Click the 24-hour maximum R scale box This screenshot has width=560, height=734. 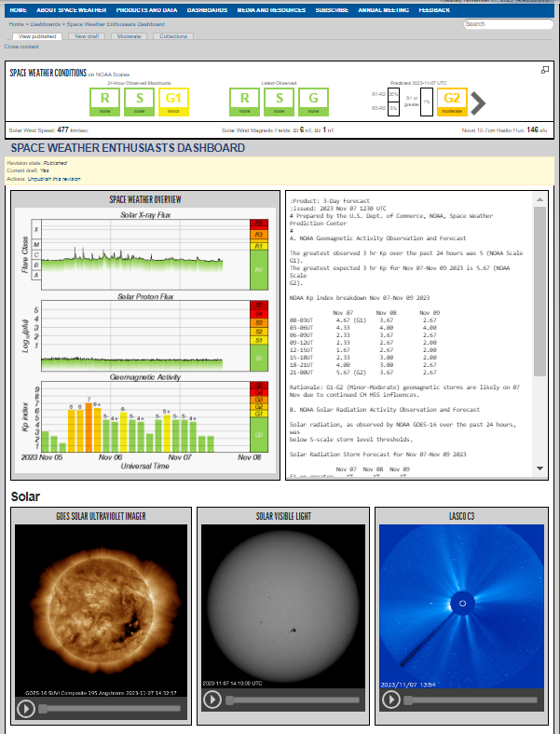[105, 102]
